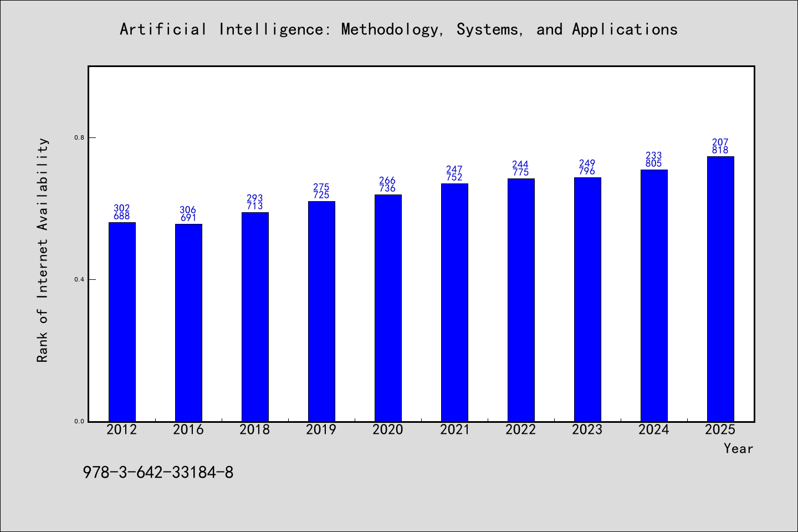Select the 'Year' axis title
The height and width of the screenshot is (532, 798).
[x=739, y=448]
